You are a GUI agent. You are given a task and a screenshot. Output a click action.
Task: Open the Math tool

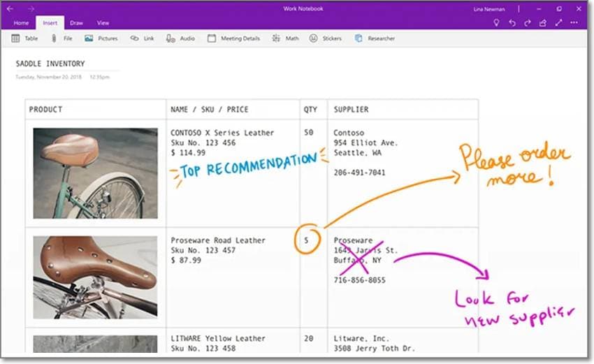285,38
